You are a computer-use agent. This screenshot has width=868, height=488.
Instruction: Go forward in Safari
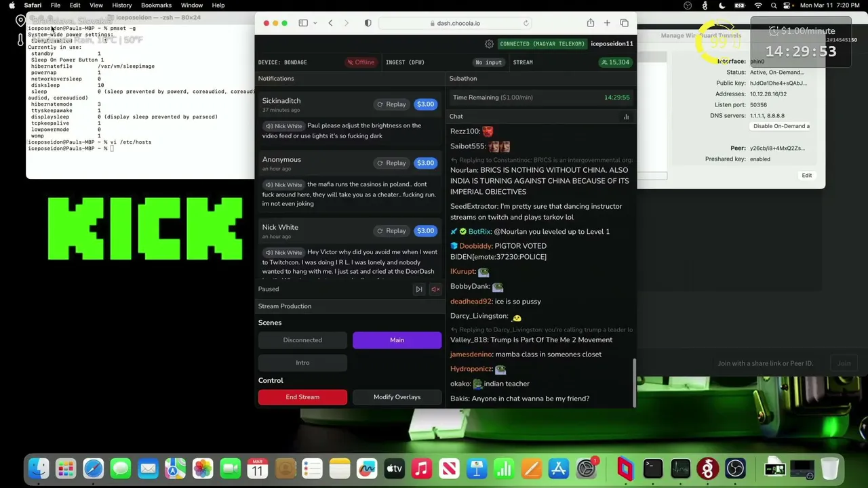(347, 23)
